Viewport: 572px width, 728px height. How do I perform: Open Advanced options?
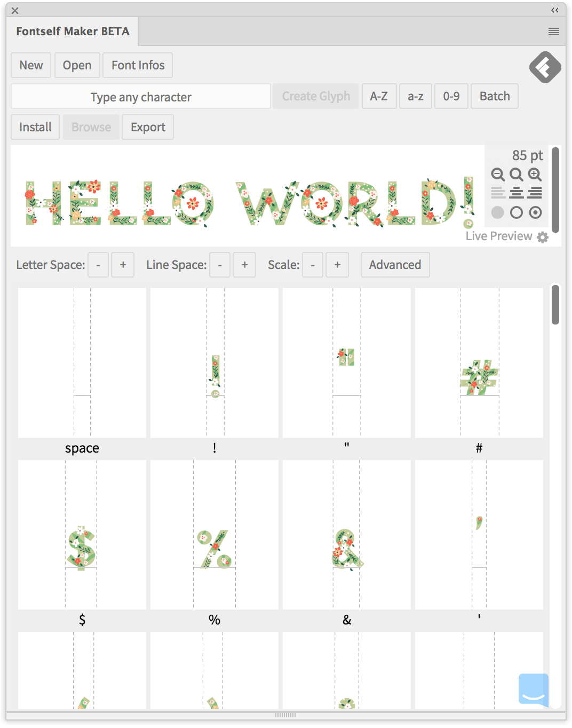click(395, 265)
